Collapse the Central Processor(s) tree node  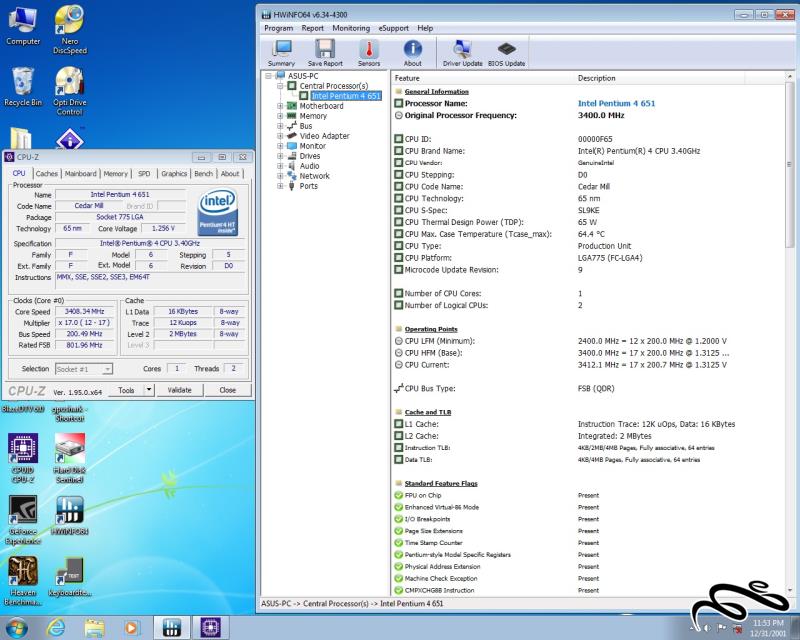point(280,86)
